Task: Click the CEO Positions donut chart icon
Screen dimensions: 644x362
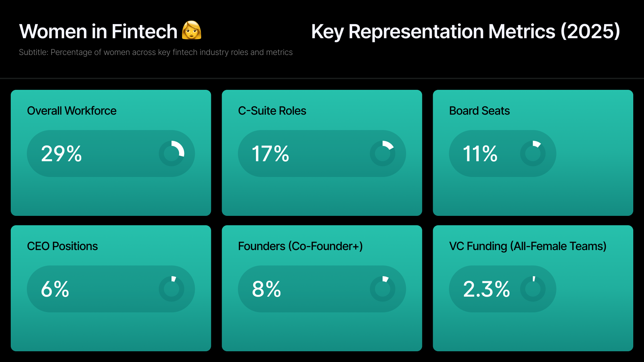Action: point(171,289)
